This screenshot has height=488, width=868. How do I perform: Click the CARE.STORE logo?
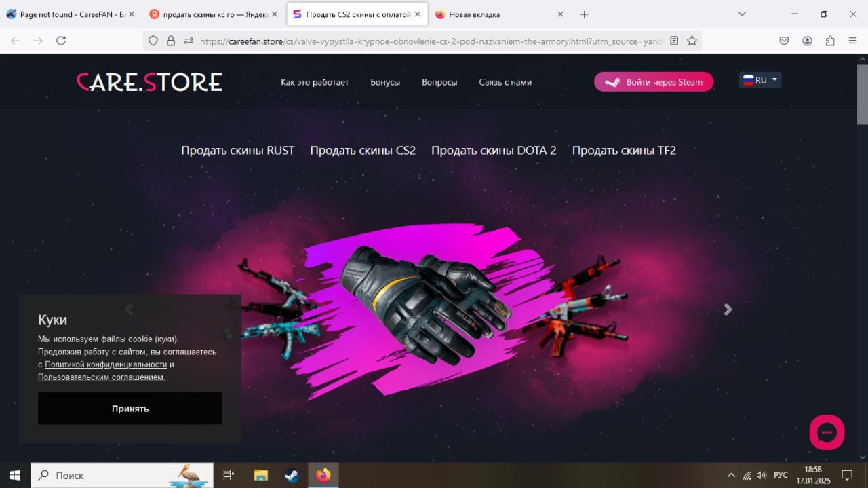[x=149, y=82]
